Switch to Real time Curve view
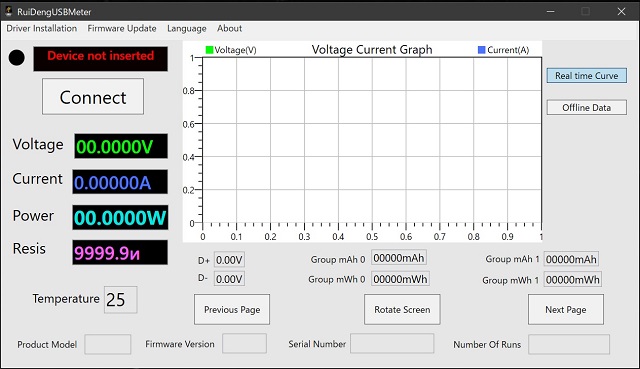640x369 pixels. click(587, 76)
